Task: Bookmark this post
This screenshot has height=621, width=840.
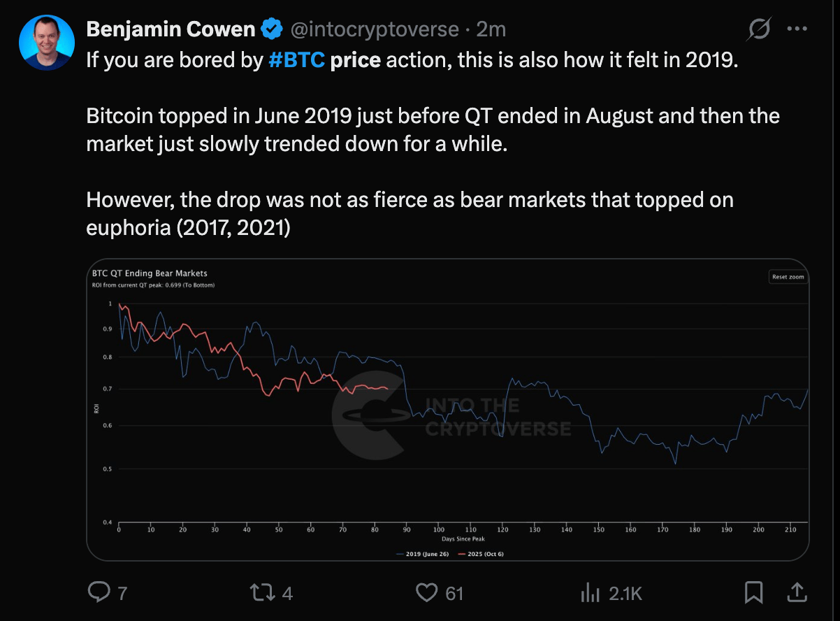Action: (x=753, y=593)
